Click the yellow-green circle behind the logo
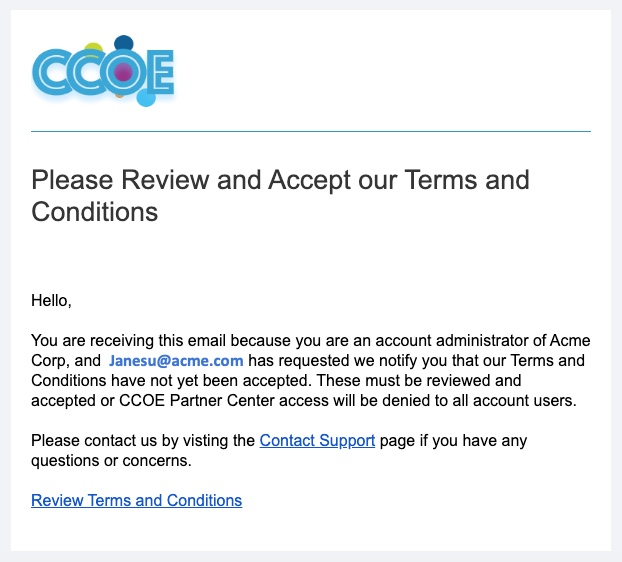 click(94, 48)
